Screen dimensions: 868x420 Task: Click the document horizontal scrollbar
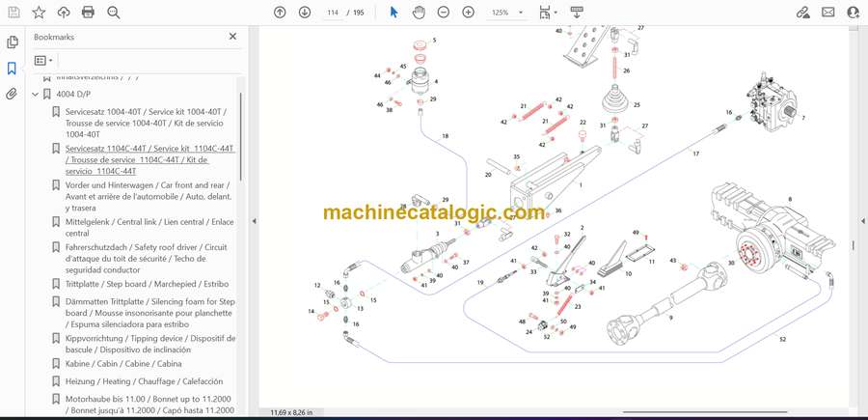[x=705, y=412]
